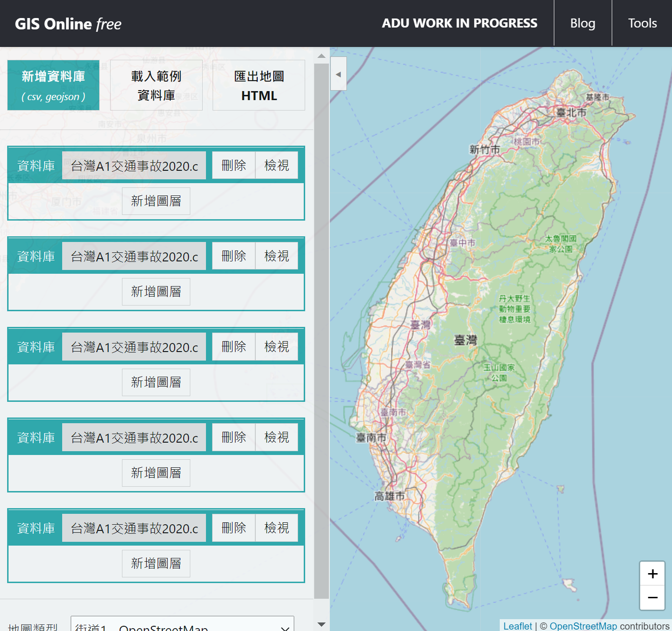This screenshot has height=631, width=672.
Task: Delete the fourth database with 刪除
Action: pyautogui.click(x=233, y=437)
